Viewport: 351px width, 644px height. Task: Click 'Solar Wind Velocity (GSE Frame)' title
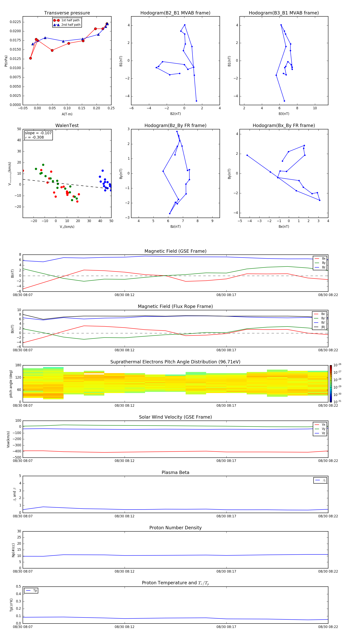coord(175,417)
